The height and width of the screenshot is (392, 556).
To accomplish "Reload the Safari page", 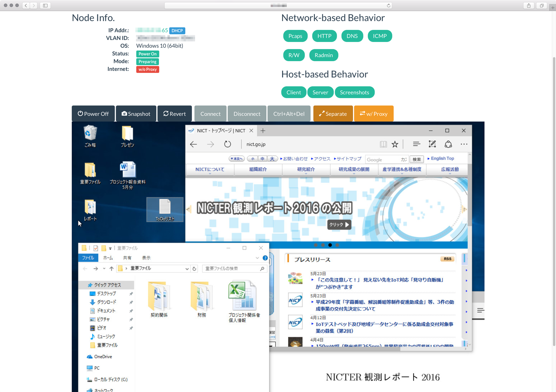I will (x=389, y=6).
